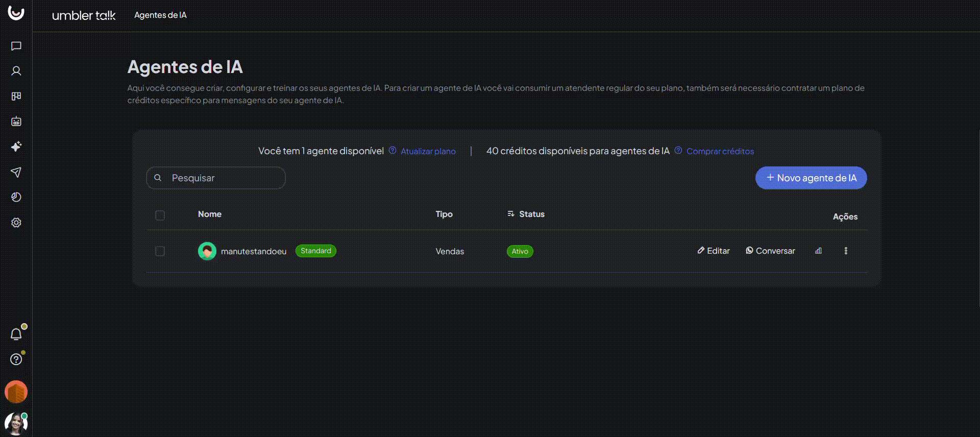Sort agents by the Status column

(x=526, y=214)
